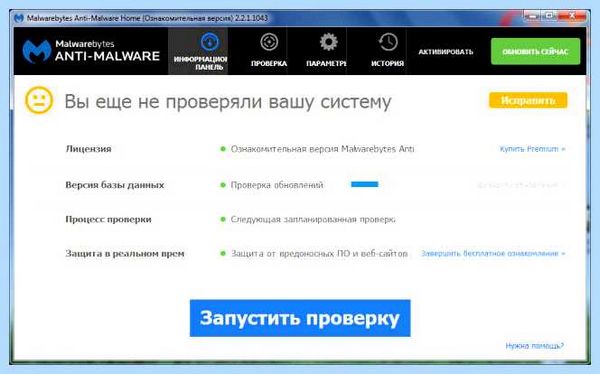Screen dimensions: 600x374
Task: Click Защита в реальном врем label
Action: point(125,253)
